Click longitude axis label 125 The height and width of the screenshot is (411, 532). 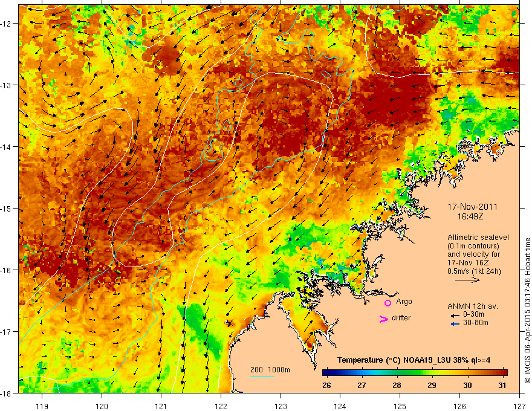(400, 406)
